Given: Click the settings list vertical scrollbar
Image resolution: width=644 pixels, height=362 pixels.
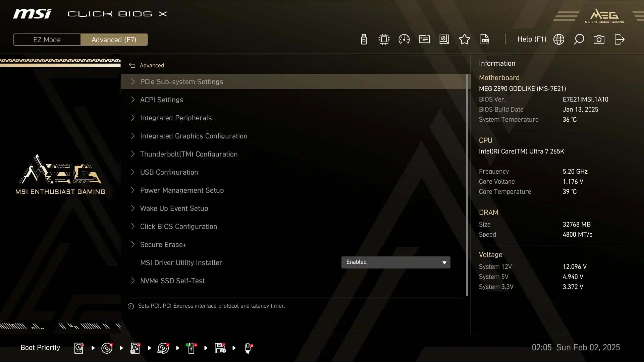Looking at the screenshot, I should pos(467,185).
